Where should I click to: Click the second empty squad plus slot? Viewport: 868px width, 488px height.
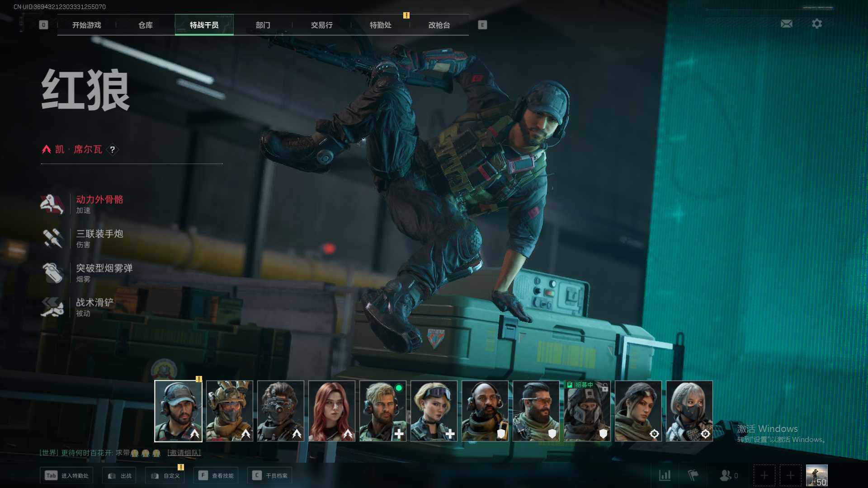click(790, 475)
